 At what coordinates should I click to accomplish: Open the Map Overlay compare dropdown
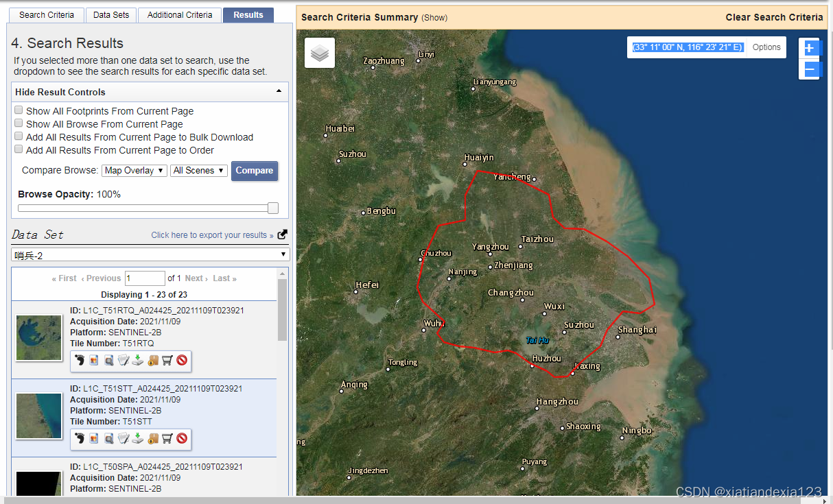click(134, 170)
